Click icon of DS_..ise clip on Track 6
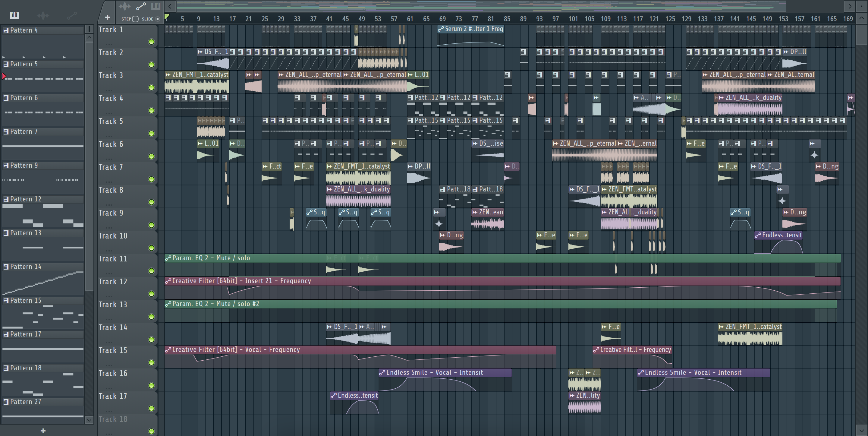The width and height of the screenshot is (868, 436). click(x=475, y=144)
